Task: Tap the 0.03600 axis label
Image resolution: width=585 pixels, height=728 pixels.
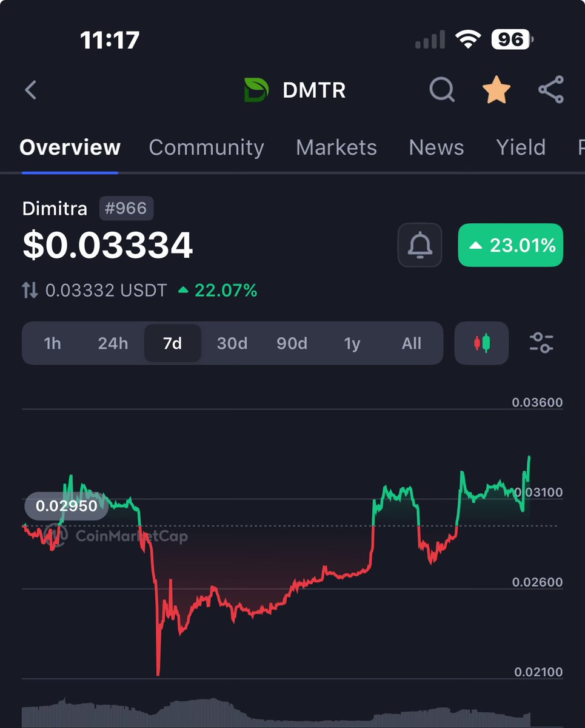Action: tap(537, 402)
